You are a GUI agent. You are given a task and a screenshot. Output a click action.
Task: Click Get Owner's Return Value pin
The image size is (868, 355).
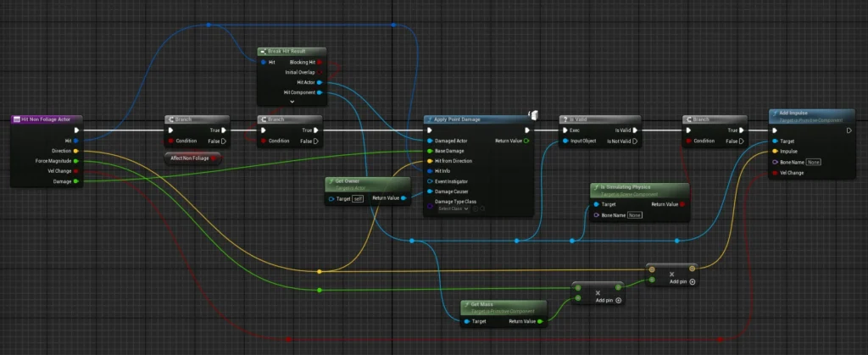pos(403,199)
